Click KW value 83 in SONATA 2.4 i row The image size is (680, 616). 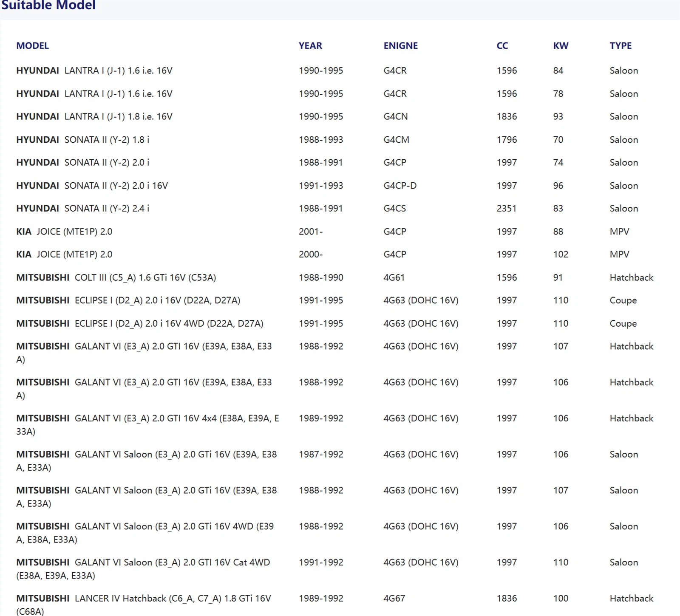pyautogui.click(x=558, y=208)
